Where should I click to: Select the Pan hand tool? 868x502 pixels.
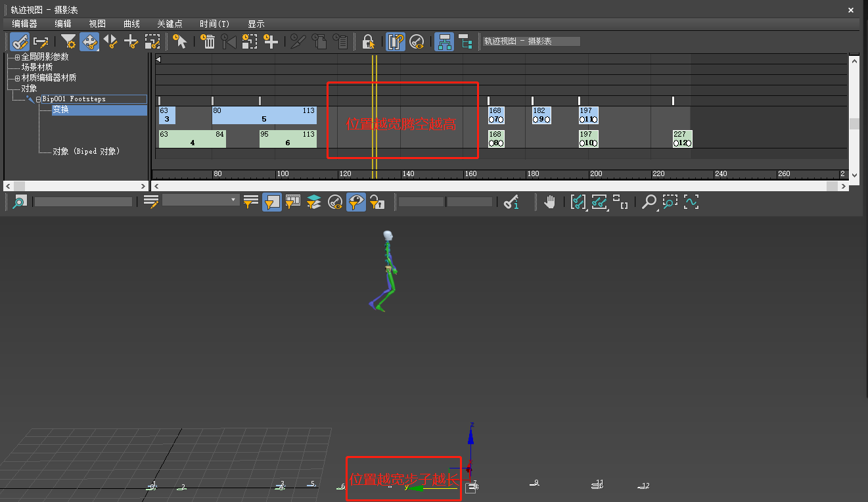[549, 202]
